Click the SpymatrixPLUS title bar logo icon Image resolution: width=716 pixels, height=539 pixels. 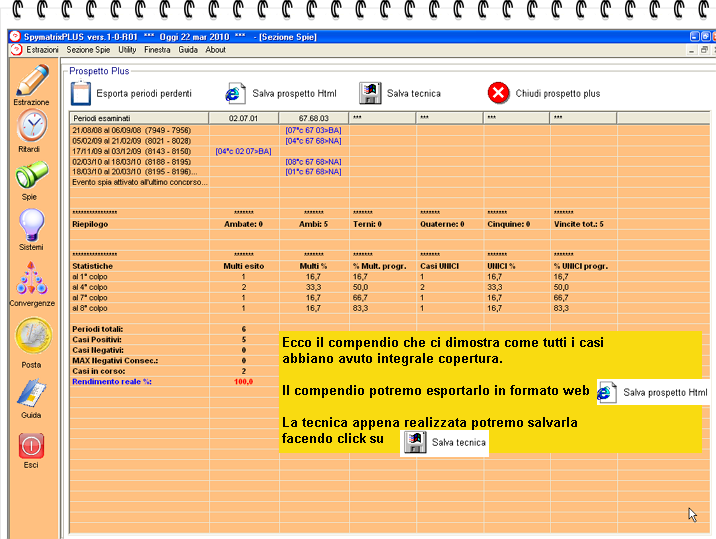tap(15, 37)
